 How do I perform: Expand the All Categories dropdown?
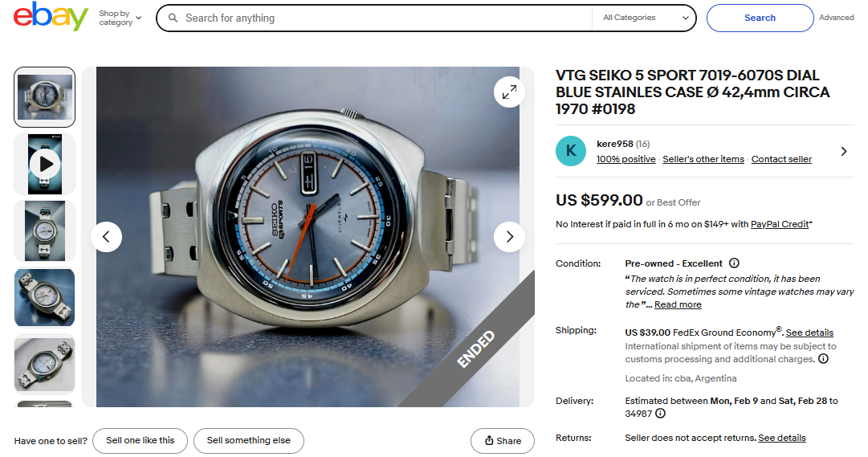(x=645, y=18)
